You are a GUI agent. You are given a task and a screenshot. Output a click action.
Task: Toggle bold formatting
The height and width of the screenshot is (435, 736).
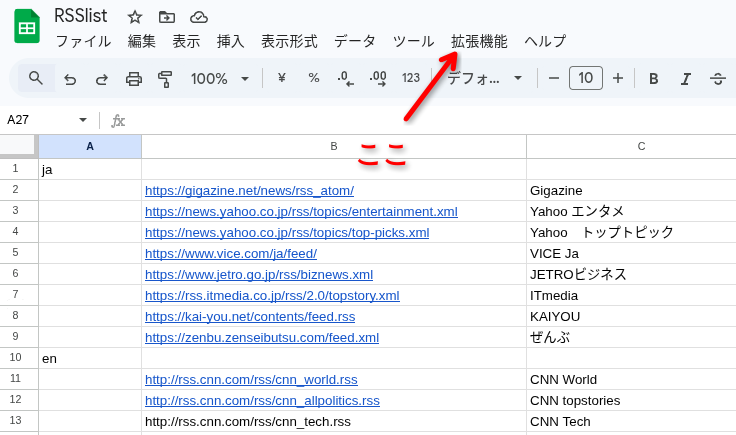653,78
